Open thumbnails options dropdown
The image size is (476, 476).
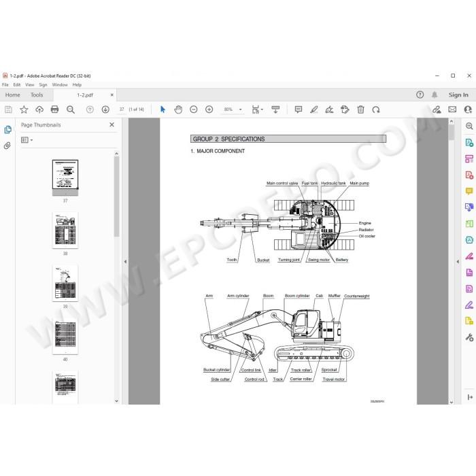coord(27,140)
